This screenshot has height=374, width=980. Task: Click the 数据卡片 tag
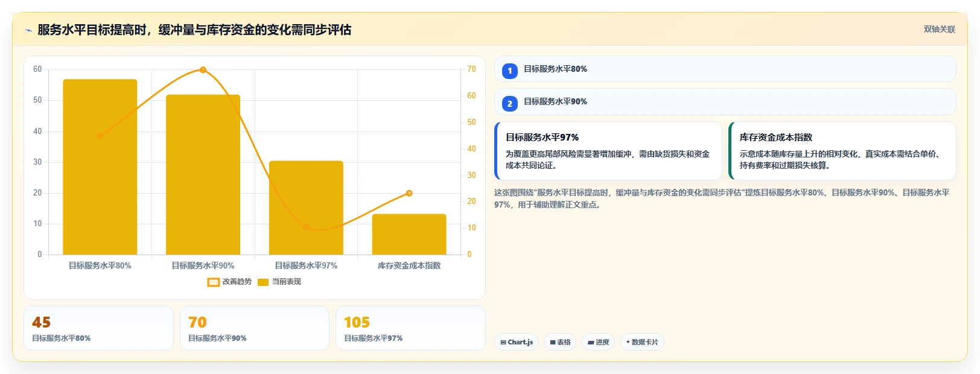point(642,342)
